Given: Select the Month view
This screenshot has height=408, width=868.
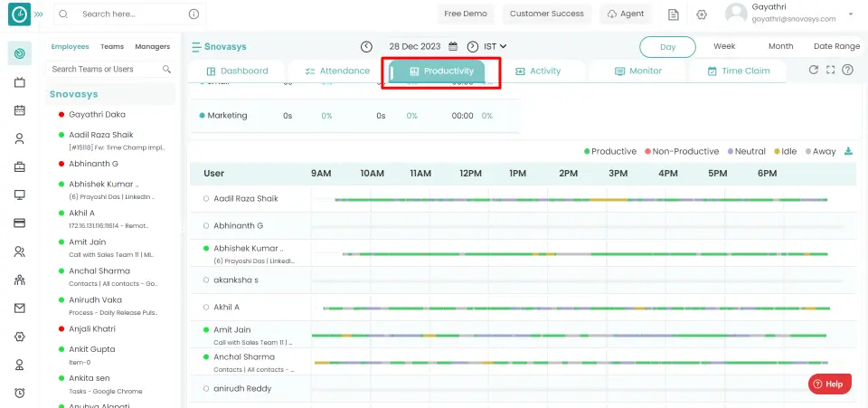Looking at the screenshot, I should click(x=780, y=46).
